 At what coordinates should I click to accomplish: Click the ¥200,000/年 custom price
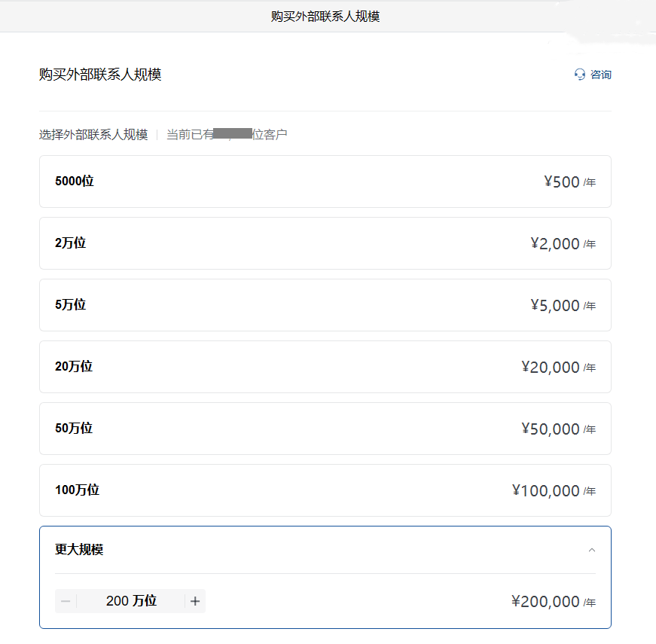tap(554, 601)
